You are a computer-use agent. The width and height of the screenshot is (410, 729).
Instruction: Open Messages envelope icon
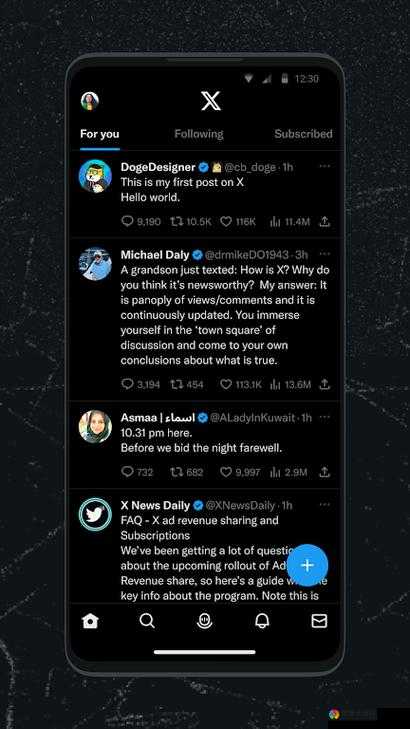(x=319, y=621)
